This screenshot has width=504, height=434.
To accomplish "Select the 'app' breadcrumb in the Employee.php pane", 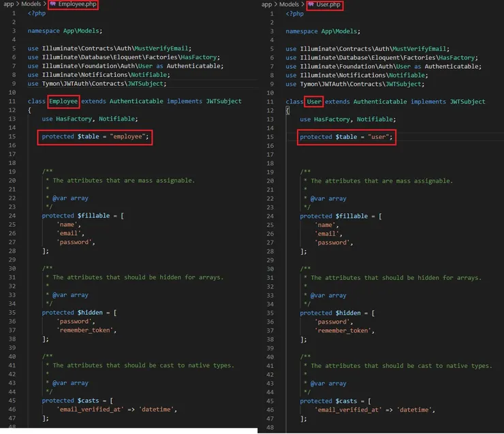I will pyautogui.click(x=8, y=4).
